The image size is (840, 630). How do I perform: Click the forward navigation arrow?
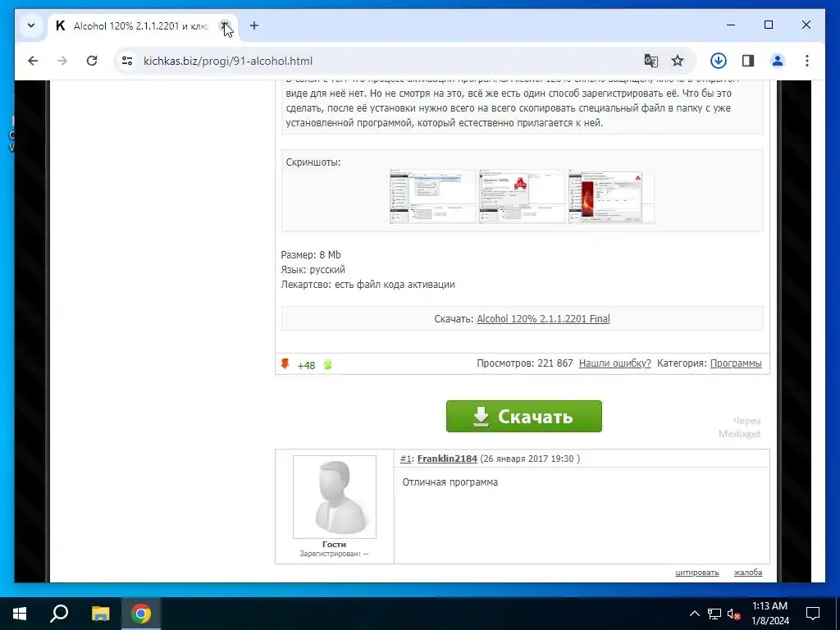click(62, 61)
